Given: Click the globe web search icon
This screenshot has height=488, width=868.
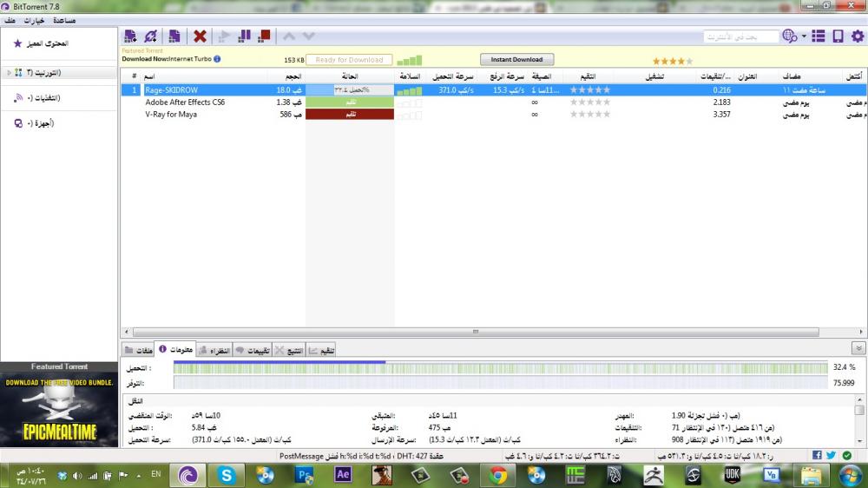Looking at the screenshot, I should 789,36.
